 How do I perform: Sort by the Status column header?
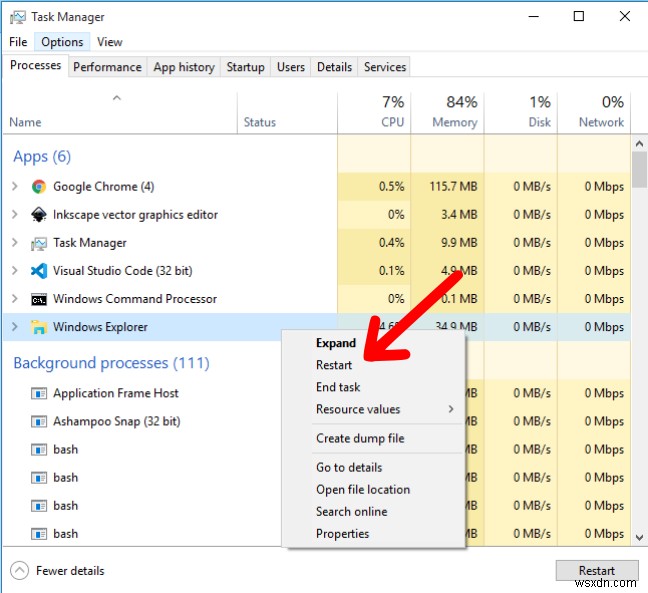pos(287,112)
